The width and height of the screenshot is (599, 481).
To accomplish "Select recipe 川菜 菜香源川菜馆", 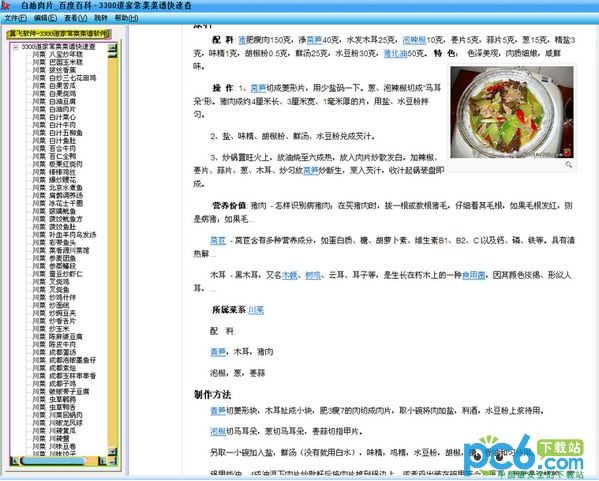I will [61, 251].
